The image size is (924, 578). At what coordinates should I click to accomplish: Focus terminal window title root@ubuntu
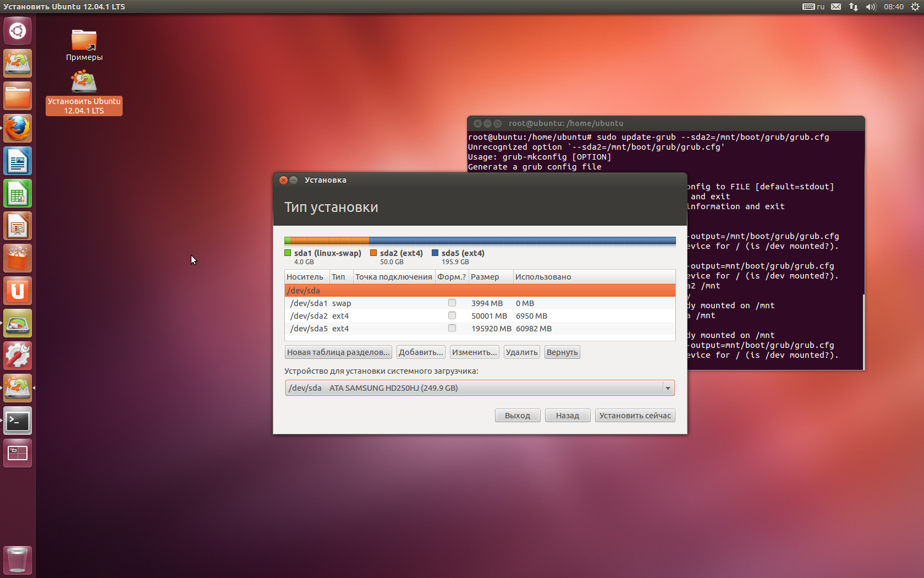566,123
